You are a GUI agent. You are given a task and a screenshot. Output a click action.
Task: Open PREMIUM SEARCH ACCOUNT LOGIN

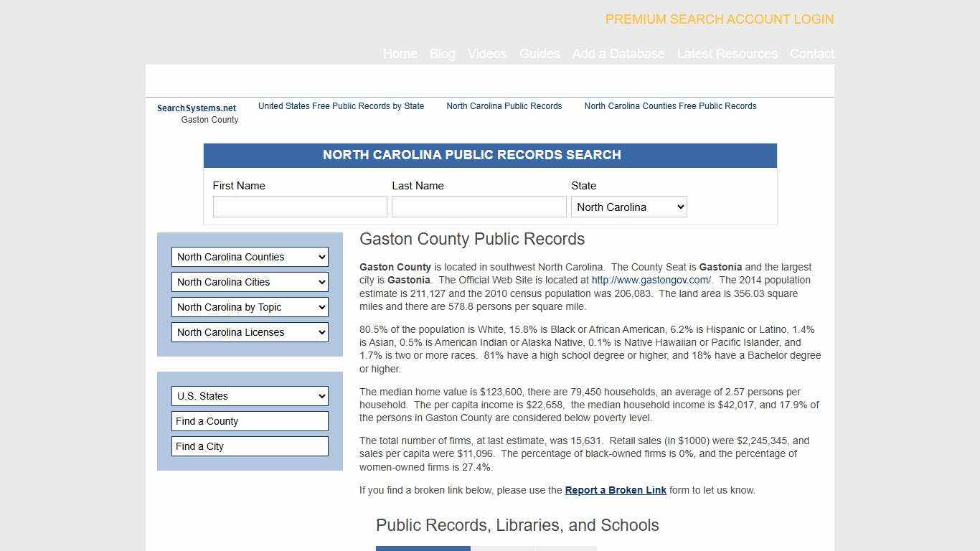(x=719, y=19)
